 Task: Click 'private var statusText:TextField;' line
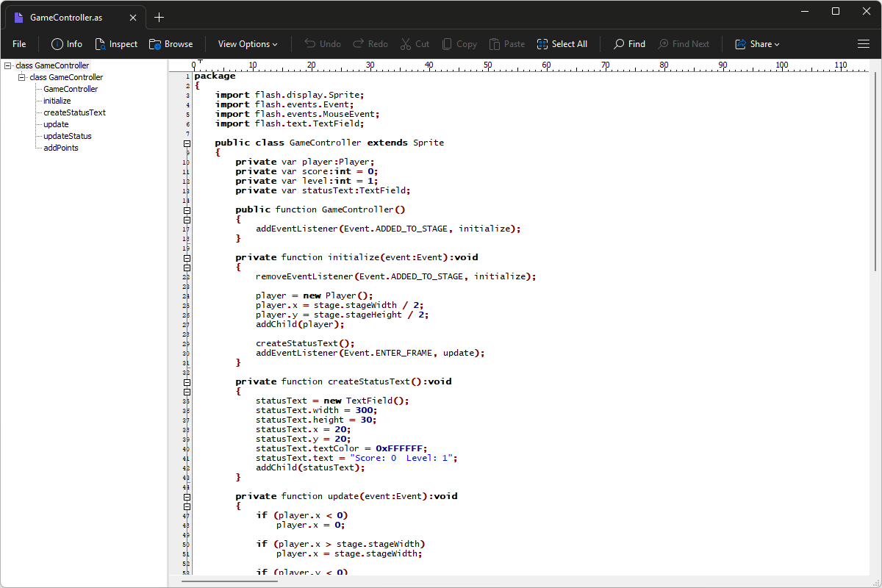pos(323,190)
